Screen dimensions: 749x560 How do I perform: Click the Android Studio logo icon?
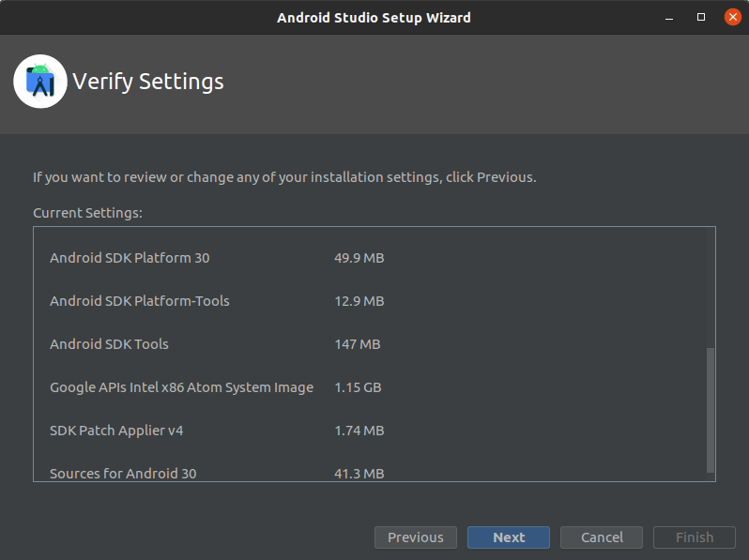40,82
